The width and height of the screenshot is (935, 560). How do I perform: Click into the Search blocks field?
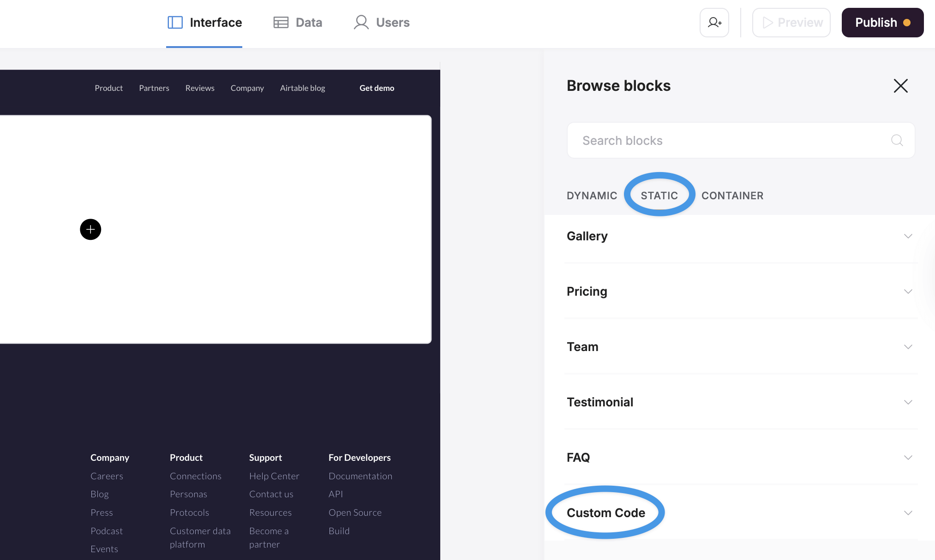coord(729,141)
